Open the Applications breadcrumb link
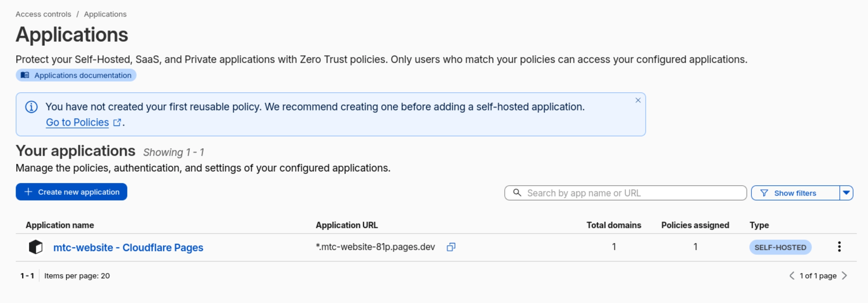 (x=105, y=14)
